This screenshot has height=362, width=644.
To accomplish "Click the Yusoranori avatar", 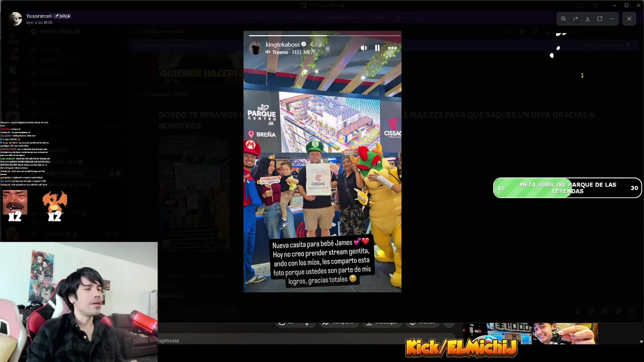I will click(16, 19).
